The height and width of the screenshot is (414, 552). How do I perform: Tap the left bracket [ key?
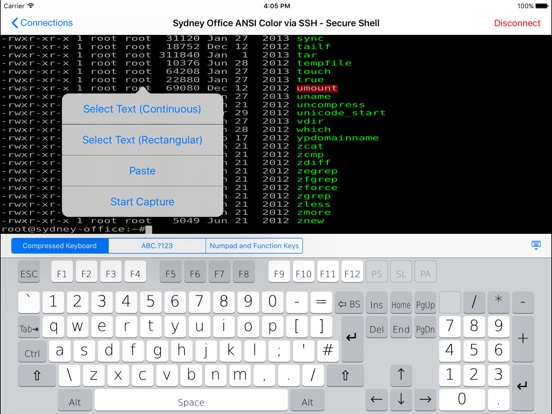pos(296,327)
